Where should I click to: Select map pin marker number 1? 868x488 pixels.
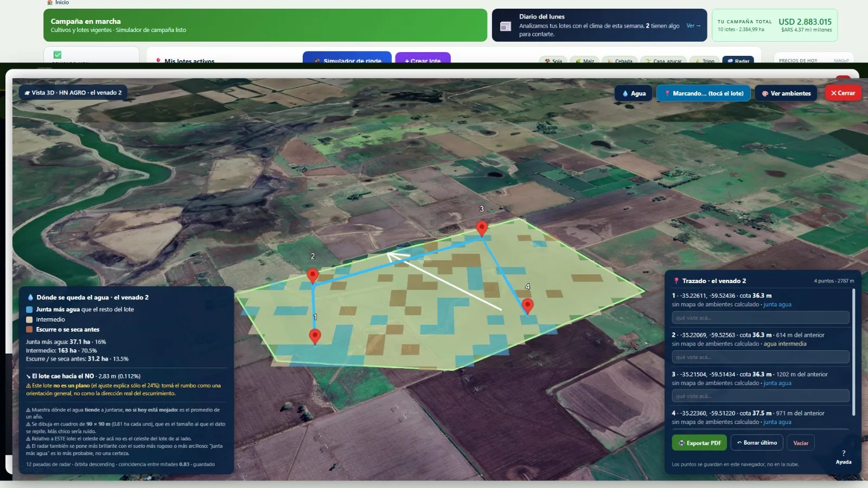click(315, 337)
